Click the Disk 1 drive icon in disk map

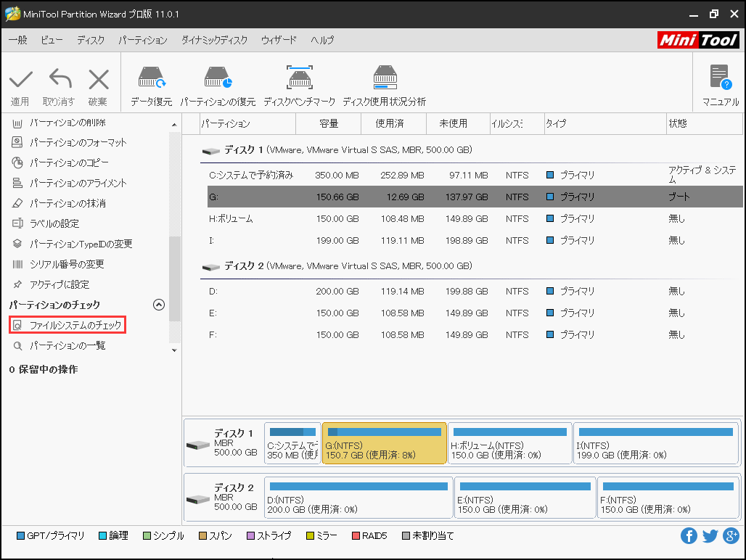[x=198, y=445]
